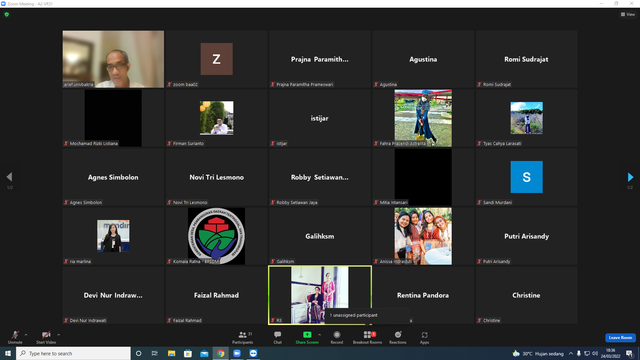This screenshot has height=360, width=640.
Task: Go to previous page of gallery view
Action: coord(9,177)
